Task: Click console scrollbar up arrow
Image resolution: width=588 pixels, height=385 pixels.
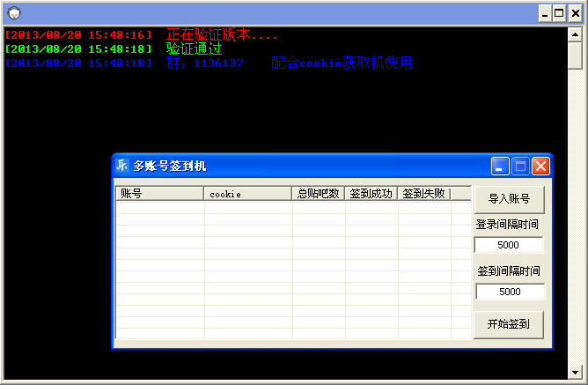Action: [575, 35]
